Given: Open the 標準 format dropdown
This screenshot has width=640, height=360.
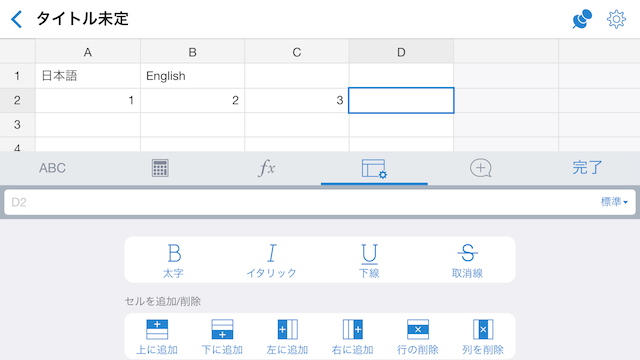Looking at the screenshot, I should point(614,202).
